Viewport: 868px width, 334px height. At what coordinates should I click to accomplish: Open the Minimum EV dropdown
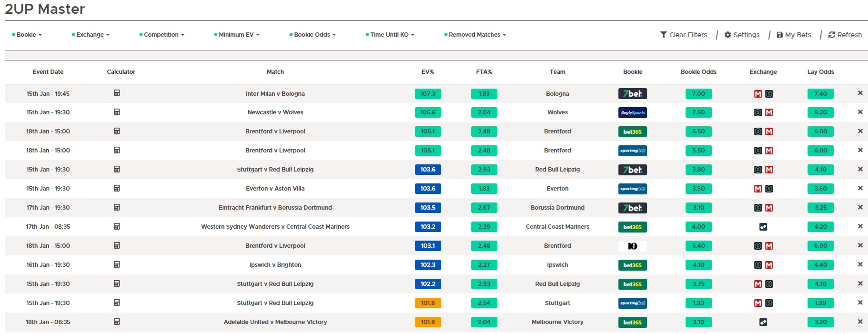237,35
